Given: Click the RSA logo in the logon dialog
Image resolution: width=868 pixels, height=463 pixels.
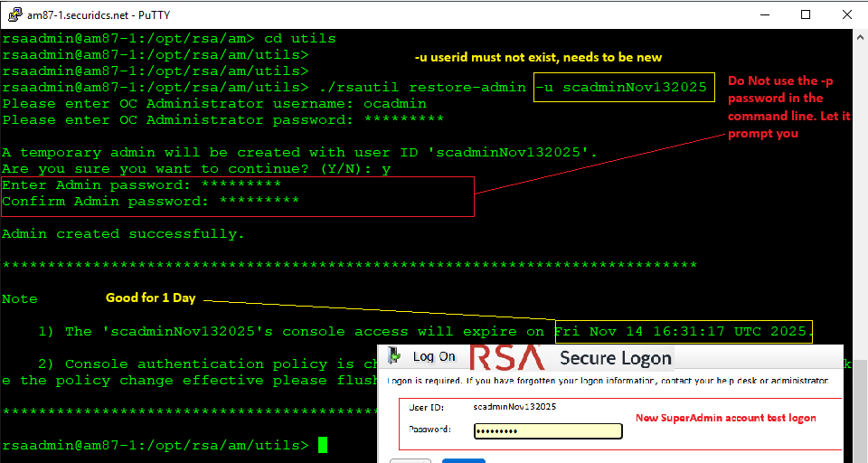Looking at the screenshot, I should point(507,356).
